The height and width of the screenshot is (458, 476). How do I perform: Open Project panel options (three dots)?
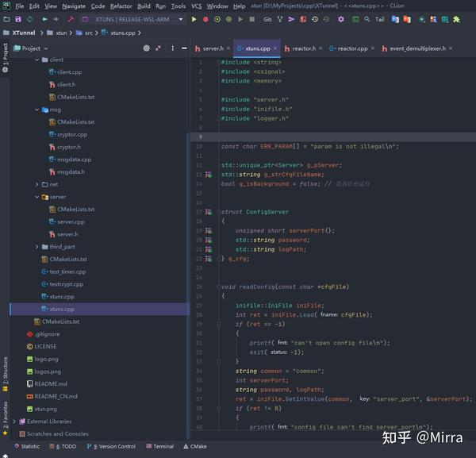[172, 48]
